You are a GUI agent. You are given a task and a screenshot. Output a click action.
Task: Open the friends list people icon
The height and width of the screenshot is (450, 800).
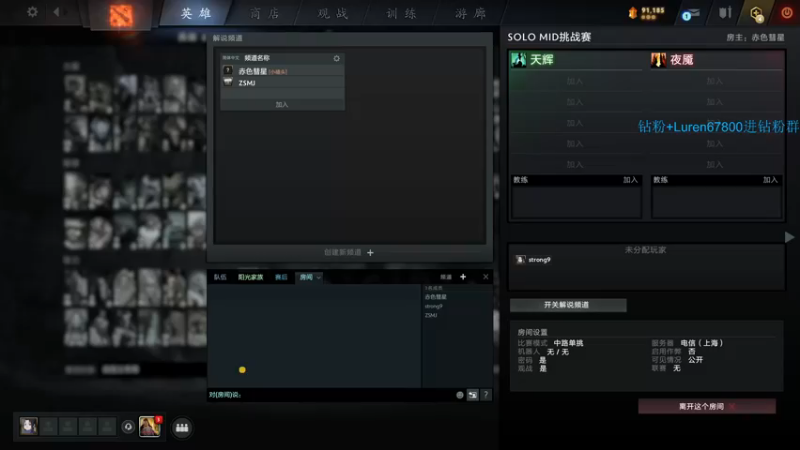[182, 428]
